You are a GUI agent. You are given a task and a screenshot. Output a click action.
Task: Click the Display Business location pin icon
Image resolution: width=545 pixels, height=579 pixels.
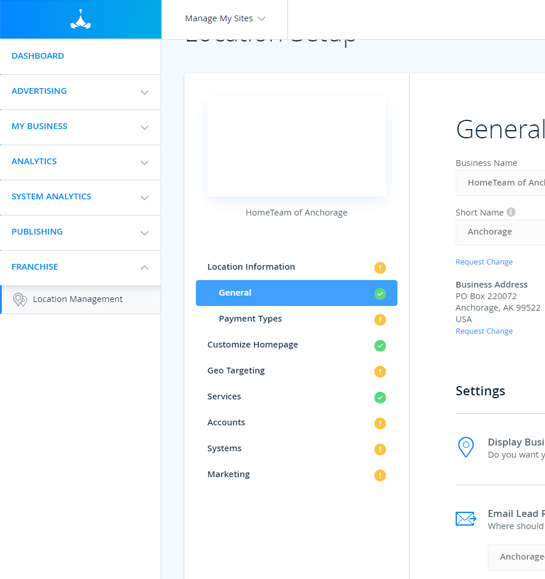click(x=466, y=447)
